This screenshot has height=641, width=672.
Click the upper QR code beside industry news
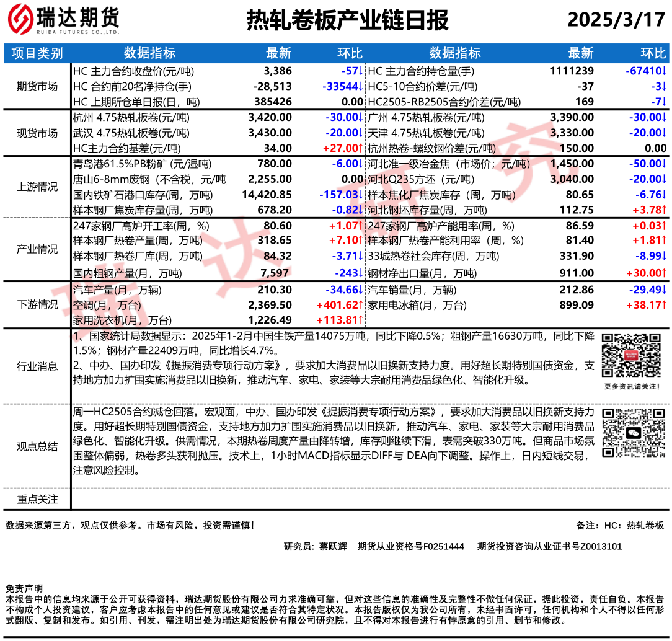631,355
